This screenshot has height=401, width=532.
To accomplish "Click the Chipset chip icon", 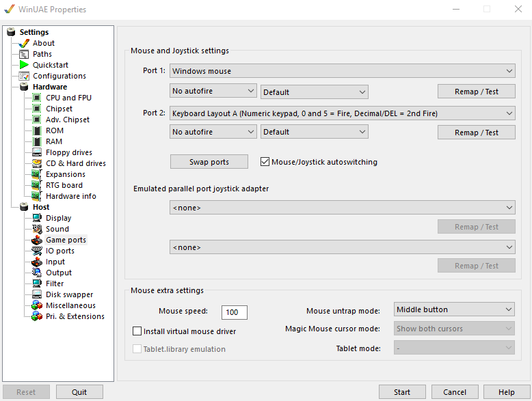I will point(37,109).
